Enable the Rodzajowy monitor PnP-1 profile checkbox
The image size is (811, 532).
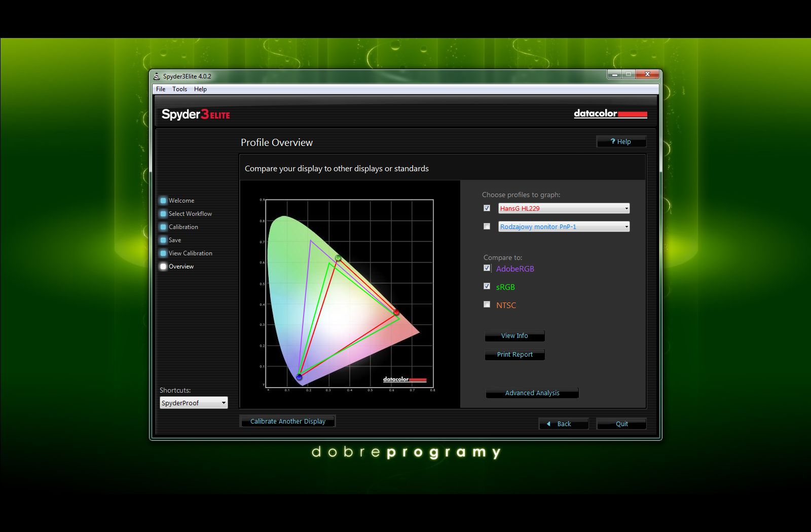pyautogui.click(x=487, y=226)
